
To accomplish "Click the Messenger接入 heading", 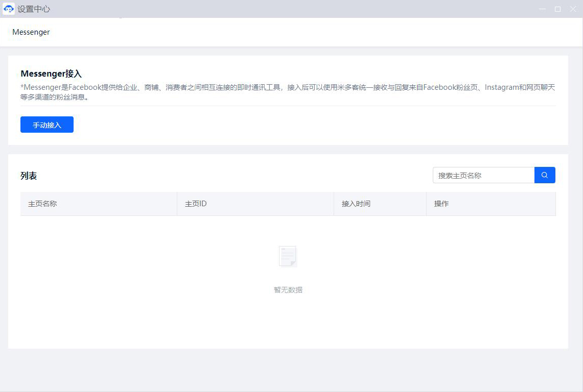I will [x=51, y=73].
